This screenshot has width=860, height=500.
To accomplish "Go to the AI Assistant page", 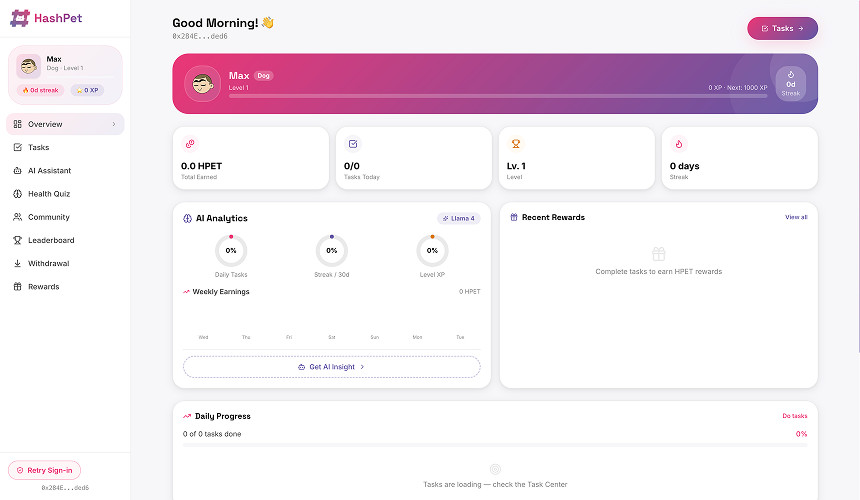I will 49,170.
